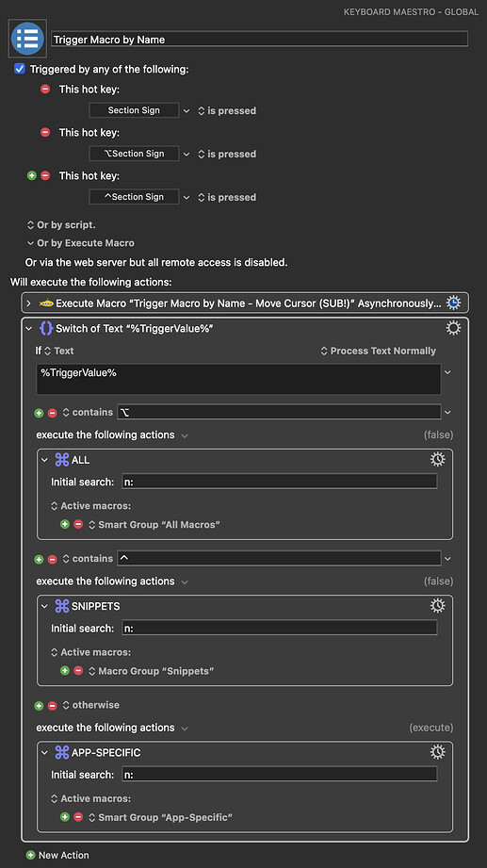487x868 pixels.
Task: Add a macro group after Smart Group "App-Specific"
Action: click(65, 817)
